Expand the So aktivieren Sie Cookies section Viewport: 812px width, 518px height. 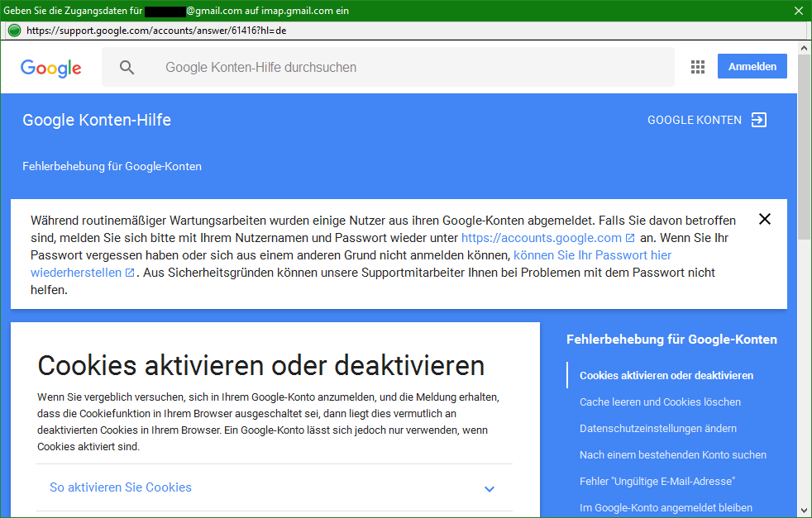coord(121,487)
